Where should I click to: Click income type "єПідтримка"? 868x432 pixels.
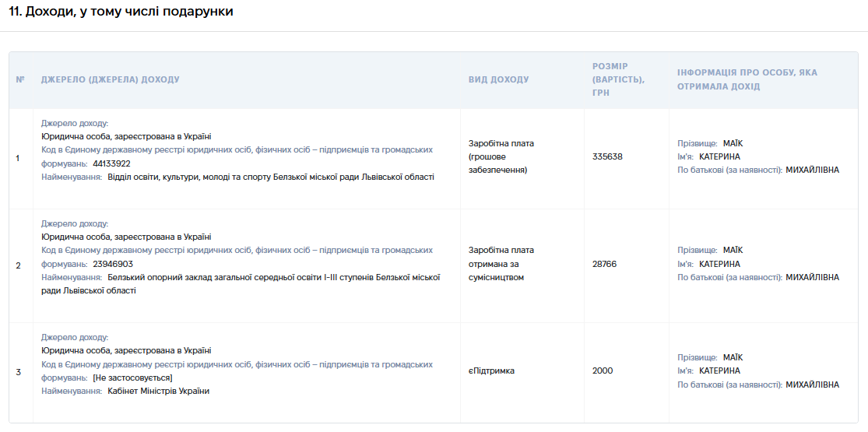(491, 371)
